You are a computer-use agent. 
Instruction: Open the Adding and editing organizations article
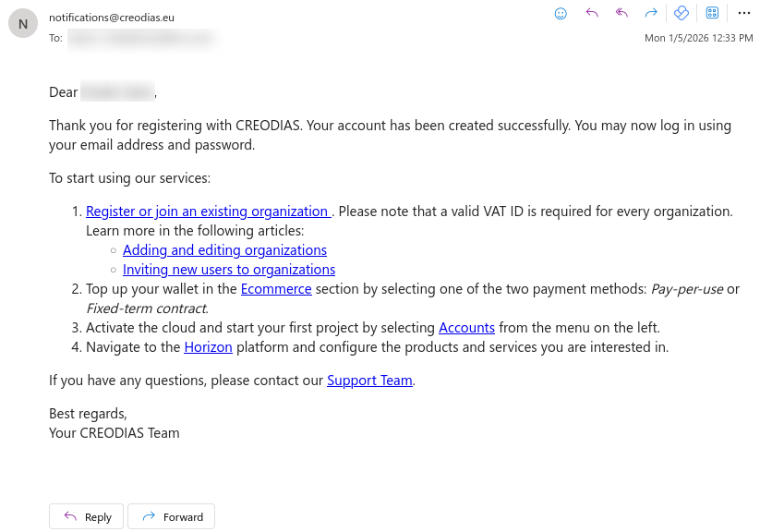click(224, 249)
